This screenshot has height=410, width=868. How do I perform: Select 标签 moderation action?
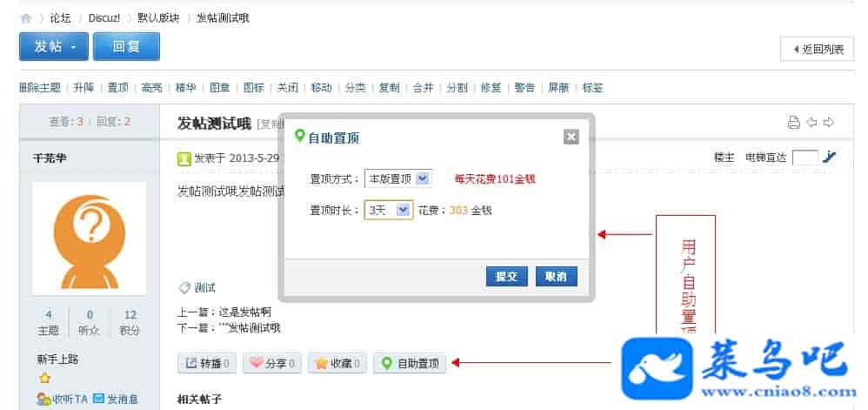(x=593, y=88)
